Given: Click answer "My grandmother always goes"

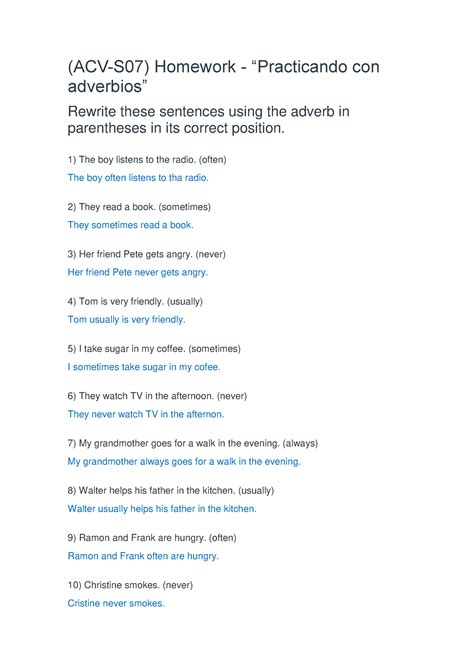Looking at the screenshot, I should 184,461.
